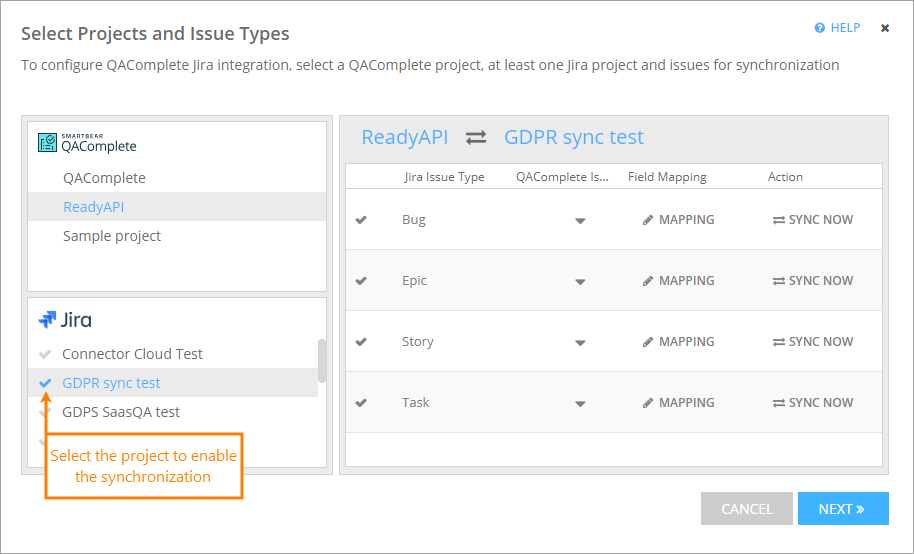Toggle the Epic issue type checkmark

click(x=361, y=281)
